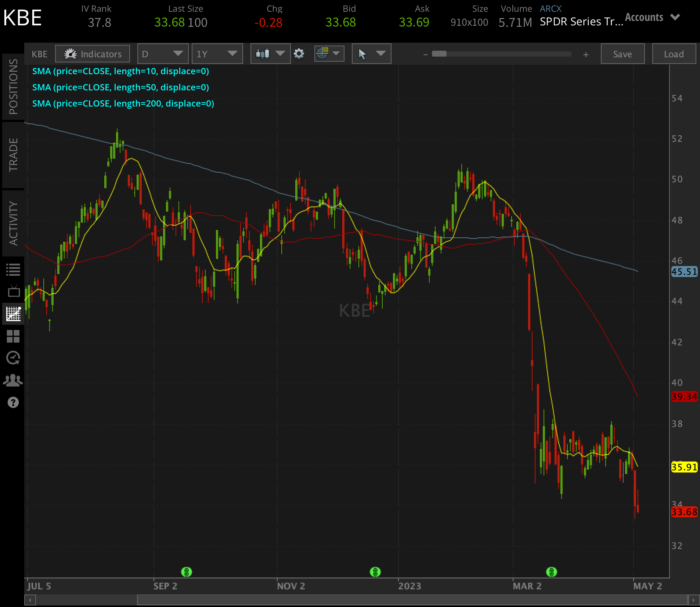Click the Save button
Screen dimensions: 700x607
(x=623, y=54)
